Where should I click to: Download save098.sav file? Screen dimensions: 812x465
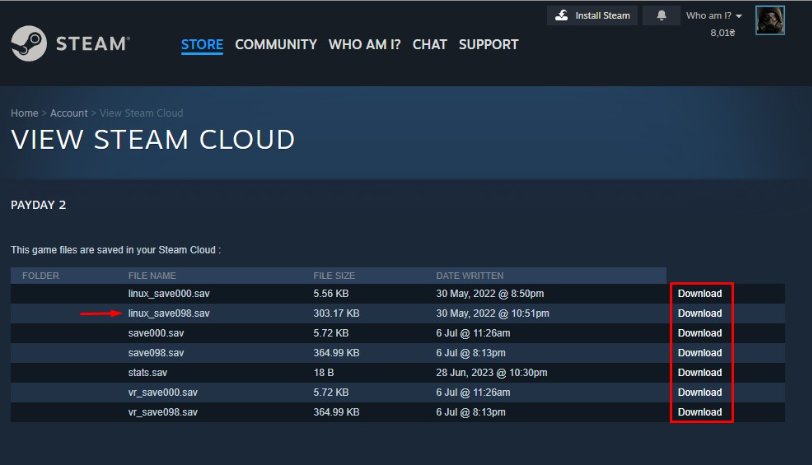click(x=699, y=353)
